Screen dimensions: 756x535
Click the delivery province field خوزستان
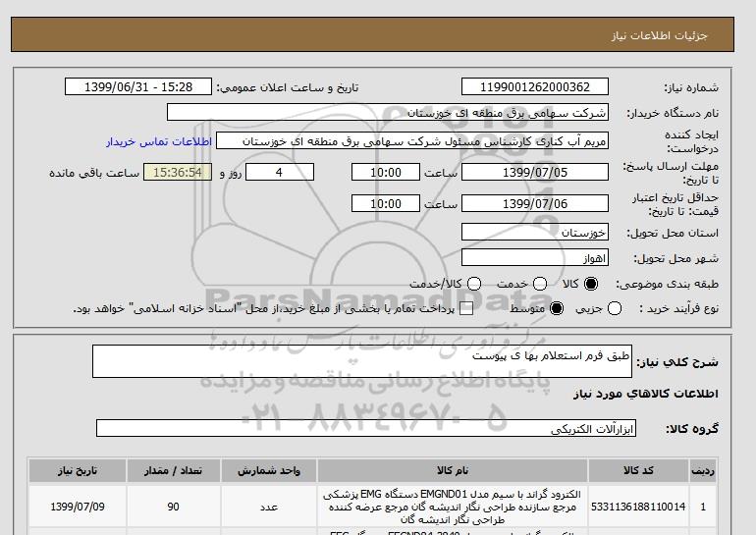[x=535, y=232]
